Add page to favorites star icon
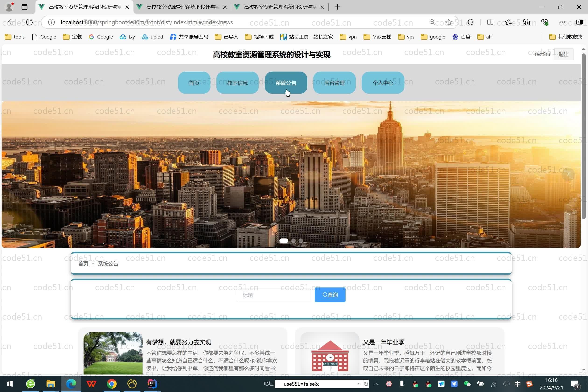The width and height of the screenshot is (588, 392). (448, 22)
